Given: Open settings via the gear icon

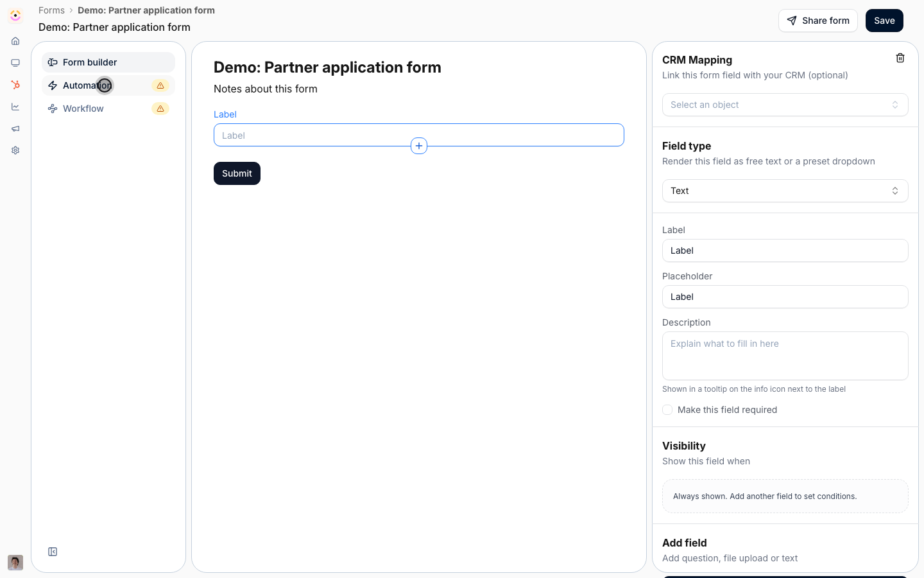Looking at the screenshot, I should coord(15,150).
